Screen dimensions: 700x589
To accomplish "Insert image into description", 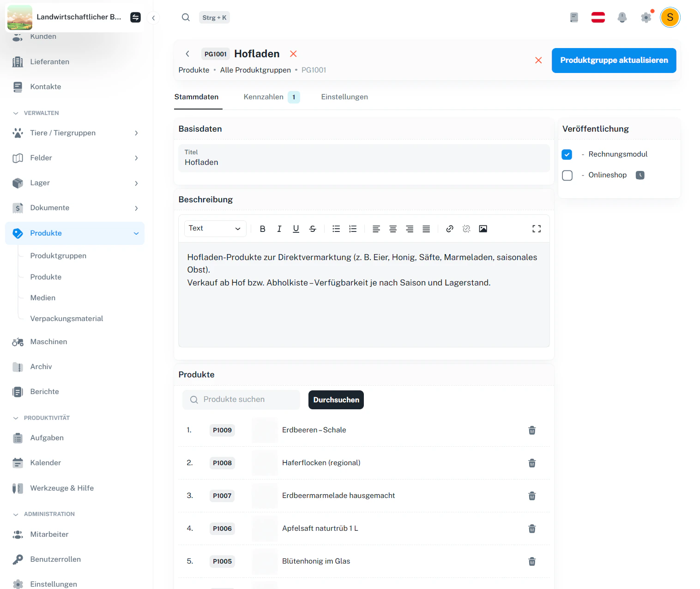I will click(x=483, y=229).
